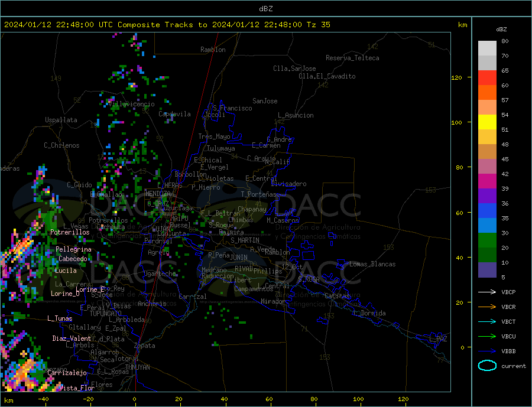Click the JUNIN city label
The image size is (532, 407).
click(x=239, y=257)
